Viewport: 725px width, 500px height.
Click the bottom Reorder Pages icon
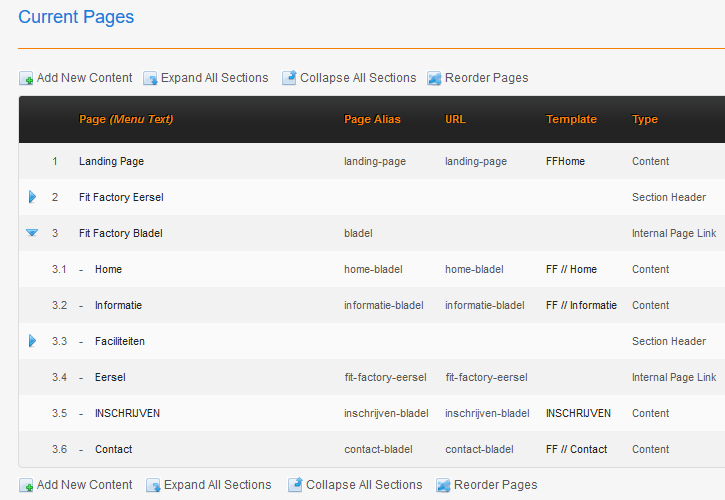point(443,485)
